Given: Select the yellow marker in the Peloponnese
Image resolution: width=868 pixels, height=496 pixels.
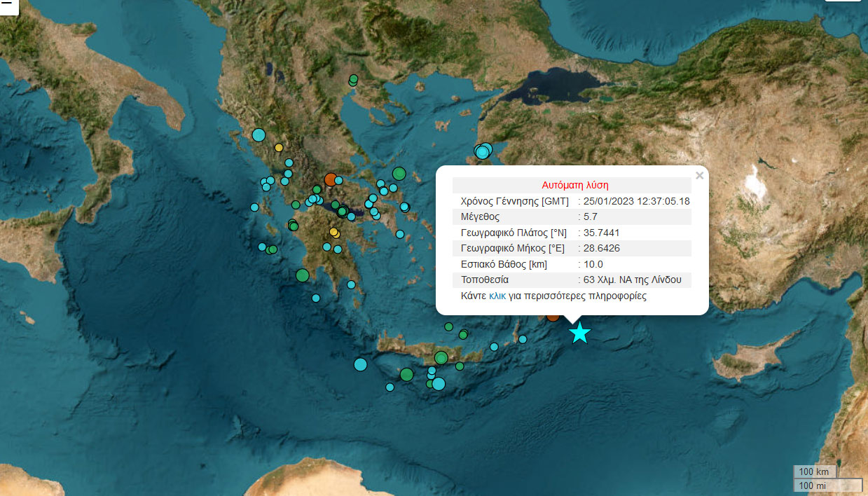Looking at the screenshot, I should pos(334,233).
